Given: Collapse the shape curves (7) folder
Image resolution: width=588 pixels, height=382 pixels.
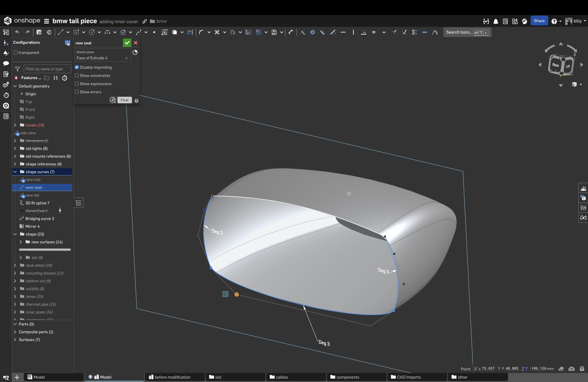Looking at the screenshot, I should [x=15, y=172].
